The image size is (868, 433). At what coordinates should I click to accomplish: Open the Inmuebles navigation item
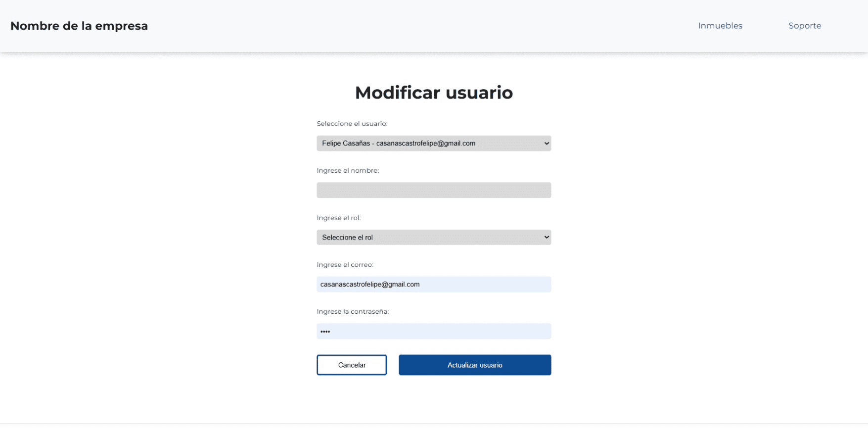(720, 26)
